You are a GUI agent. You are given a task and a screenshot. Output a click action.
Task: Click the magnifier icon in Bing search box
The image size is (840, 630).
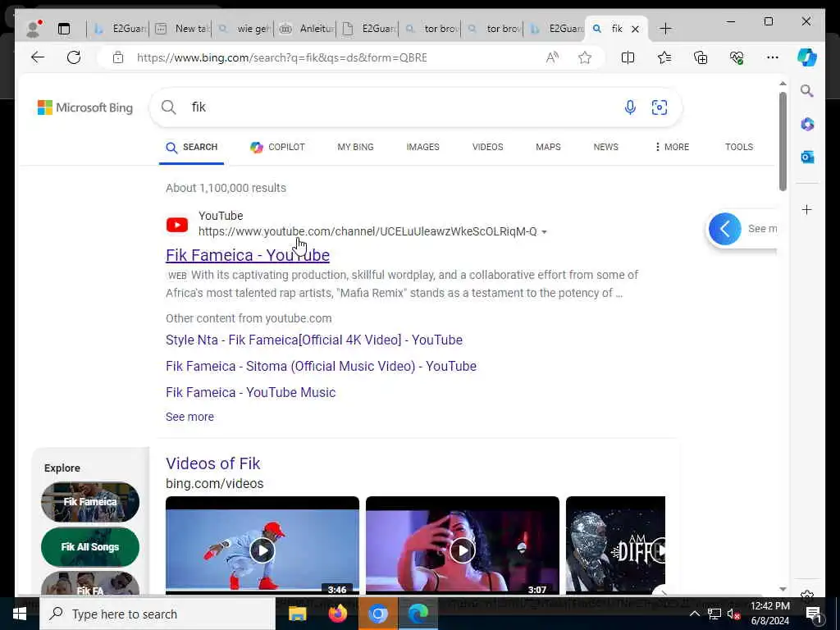(x=169, y=107)
